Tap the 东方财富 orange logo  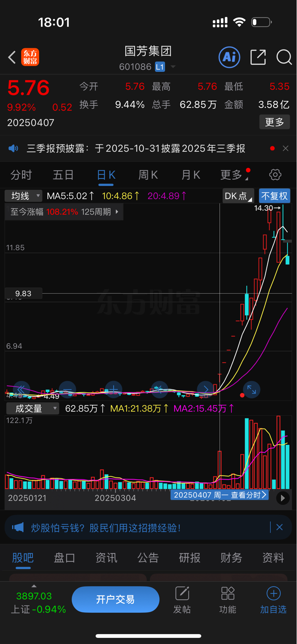coord(30,57)
